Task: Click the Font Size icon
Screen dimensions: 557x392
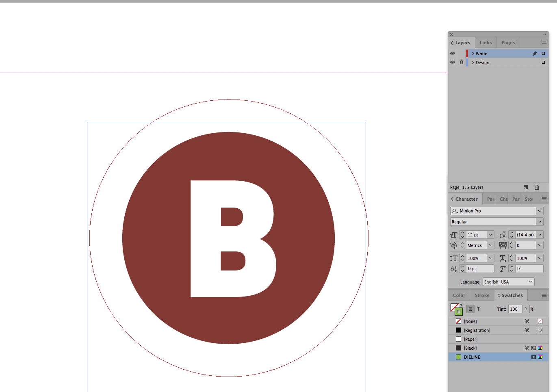Action: pyautogui.click(x=454, y=235)
